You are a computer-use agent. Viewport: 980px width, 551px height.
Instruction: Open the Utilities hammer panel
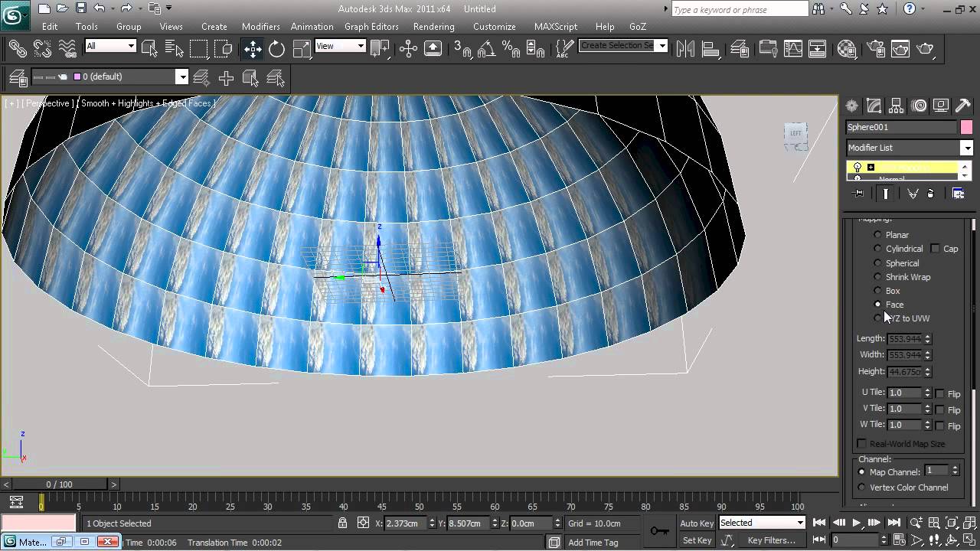(963, 106)
